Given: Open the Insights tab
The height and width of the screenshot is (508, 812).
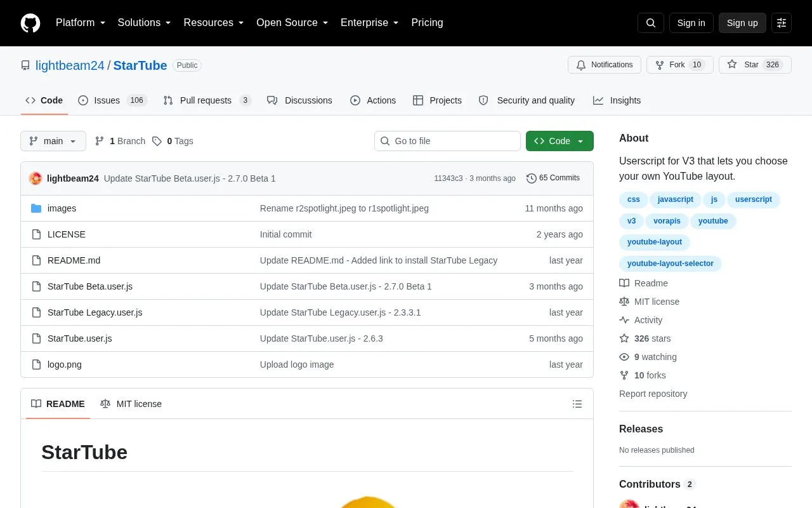Looking at the screenshot, I should tap(617, 100).
